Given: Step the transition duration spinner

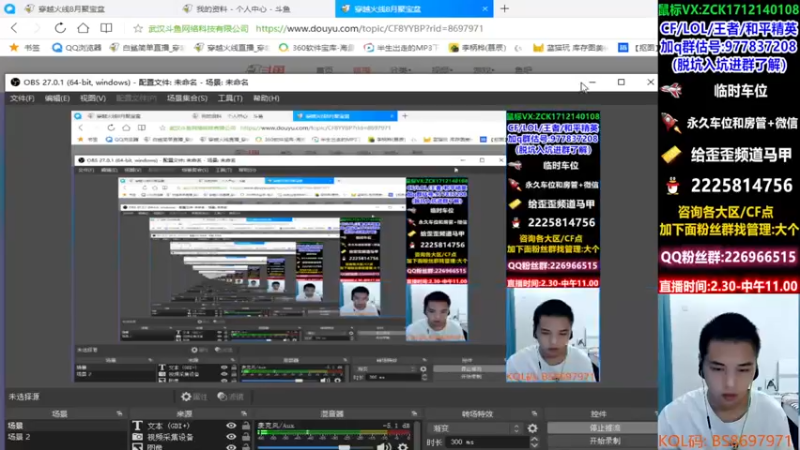Looking at the screenshot, I should (x=534, y=442).
